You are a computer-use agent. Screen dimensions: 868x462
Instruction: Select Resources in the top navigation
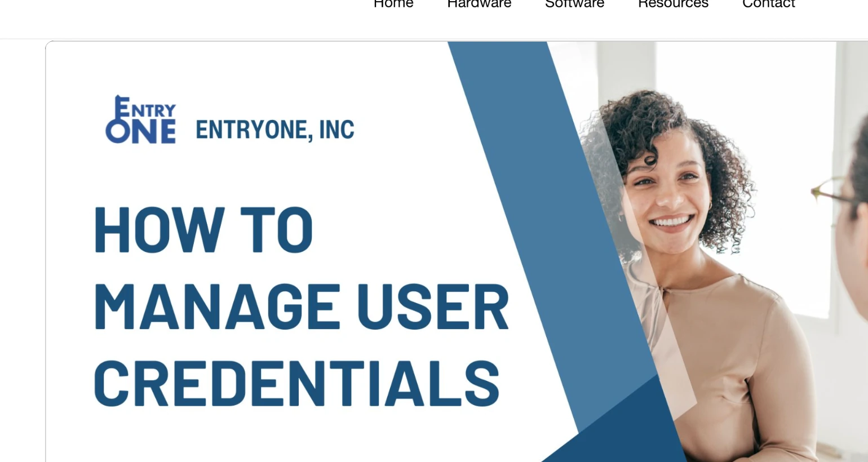click(x=673, y=4)
